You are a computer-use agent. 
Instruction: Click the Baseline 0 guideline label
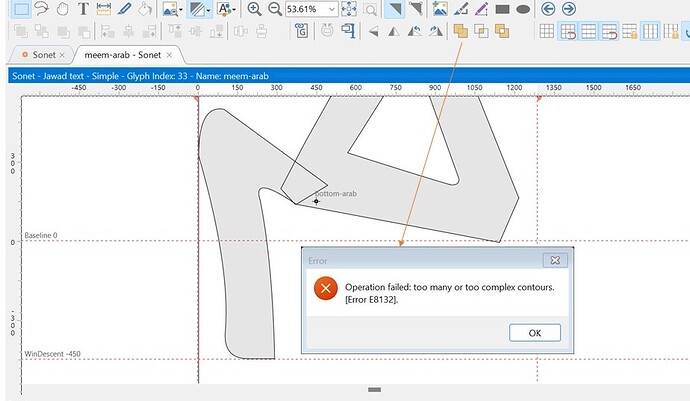[x=40, y=235]
